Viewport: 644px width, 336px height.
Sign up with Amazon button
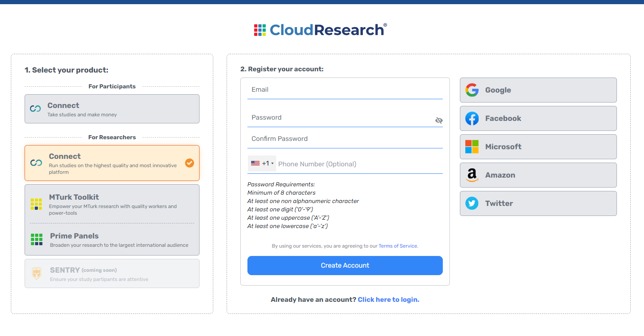(x=538, y=175)
